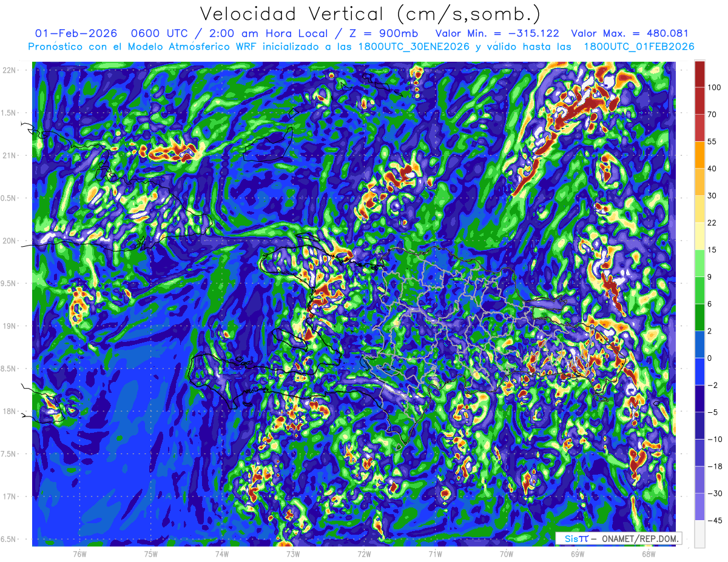Click the '75W' longitude label
Image resolution: width=728 pixels, height=562 pixels.
[151, 554]
